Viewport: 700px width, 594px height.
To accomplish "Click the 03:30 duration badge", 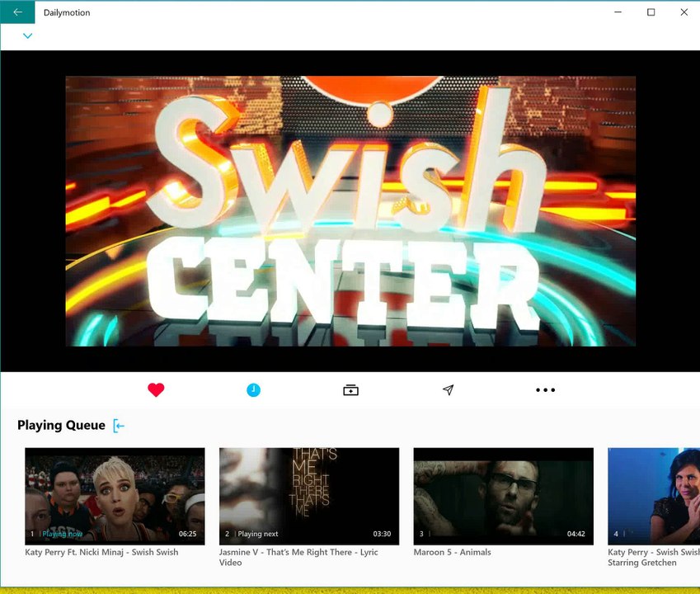I will click(382, 534).
